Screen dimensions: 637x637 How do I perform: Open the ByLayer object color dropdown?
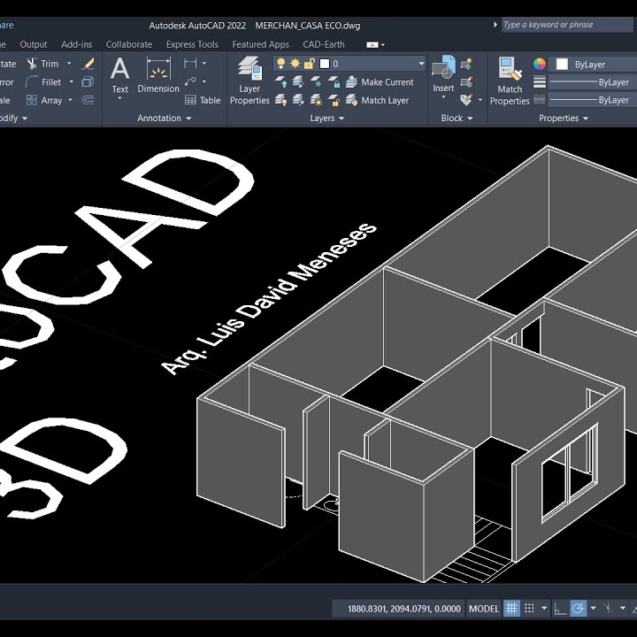[593, 64]
